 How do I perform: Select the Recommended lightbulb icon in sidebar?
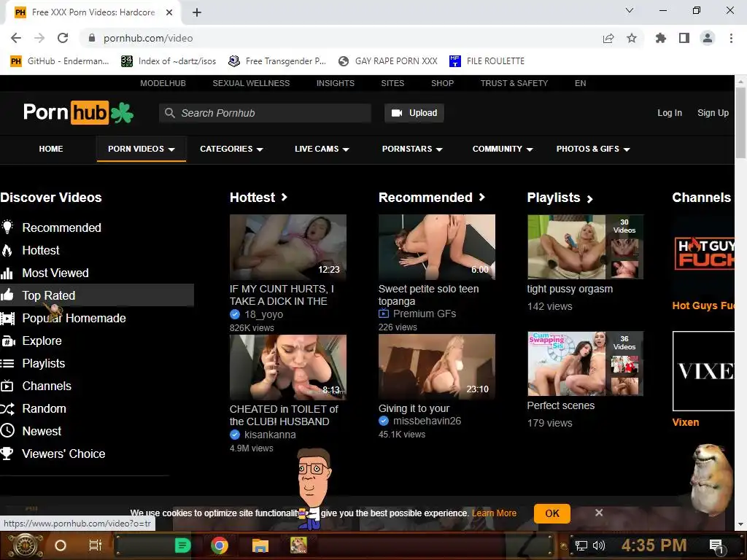(x=7, y=227)
